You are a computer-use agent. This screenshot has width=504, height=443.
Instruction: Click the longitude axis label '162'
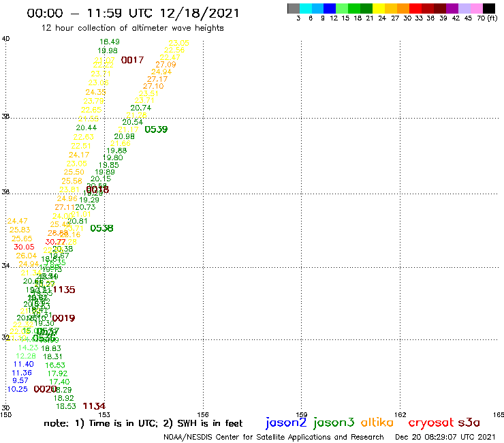point(400,414)
